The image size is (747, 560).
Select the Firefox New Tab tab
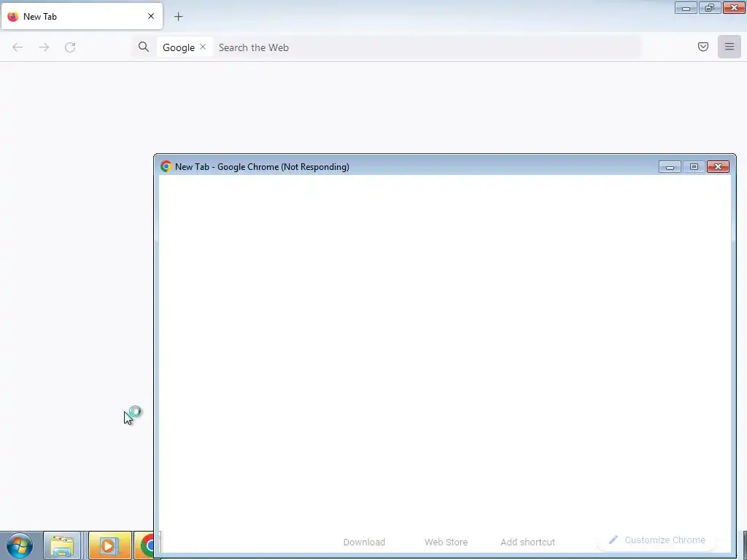point(82,16)
